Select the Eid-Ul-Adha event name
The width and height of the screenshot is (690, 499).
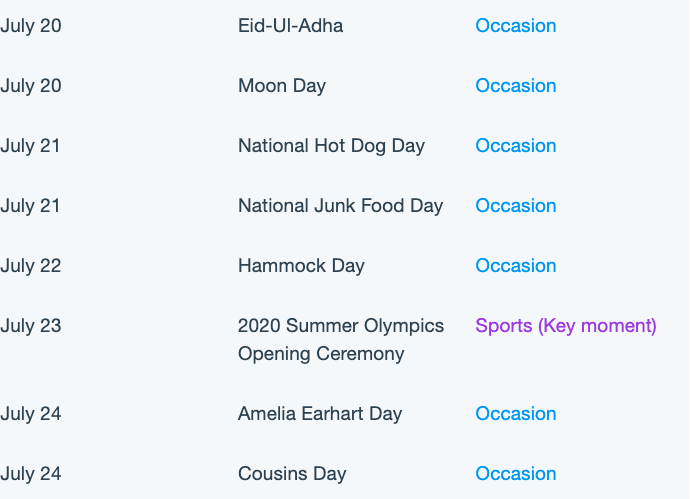(x=290, y=26)
